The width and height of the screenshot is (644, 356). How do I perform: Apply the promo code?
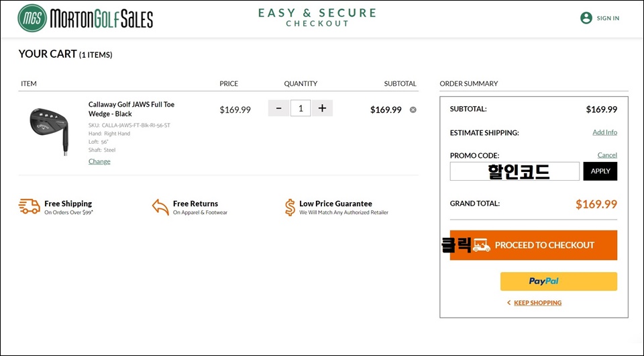(x=600, y=171)
